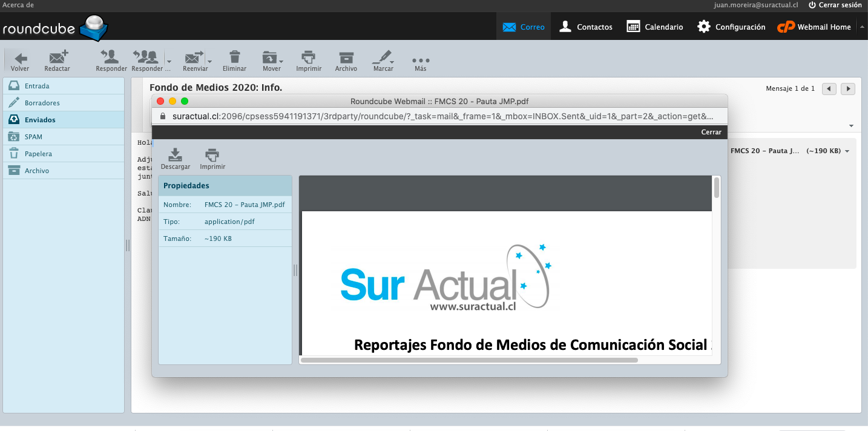Viewport: 868px width, 431px height.
Task: Click splitter handle beside folder list
Action: [x=128, y=245]
